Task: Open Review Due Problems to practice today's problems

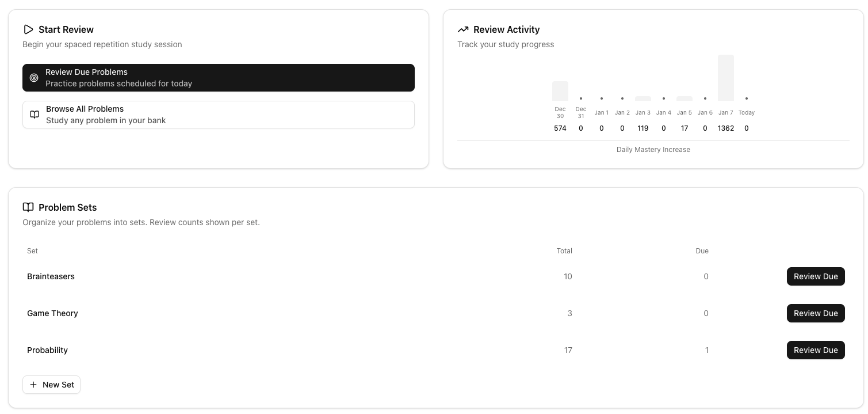Action: point(219,78)
